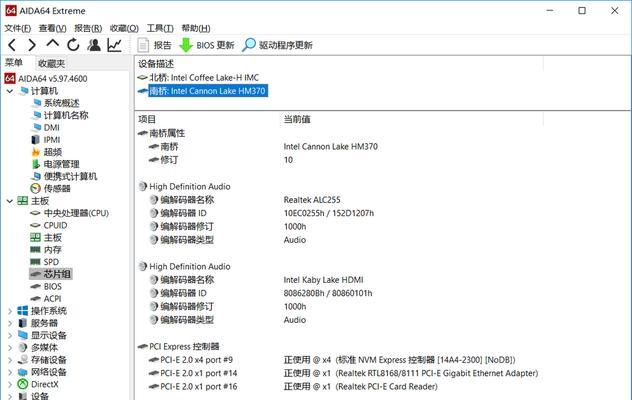
Task: Start BIOS 更新 update
Action: [206, 45]
